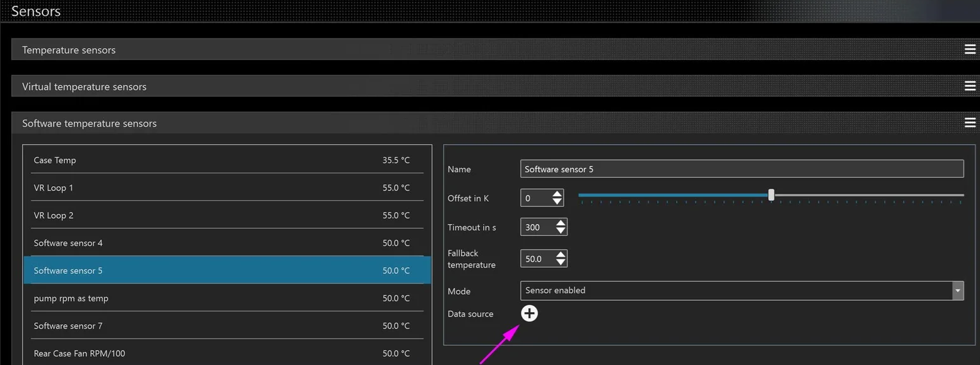
Task: Open Temperature sensors hamburger menu
Action: (x=970, y=50)
